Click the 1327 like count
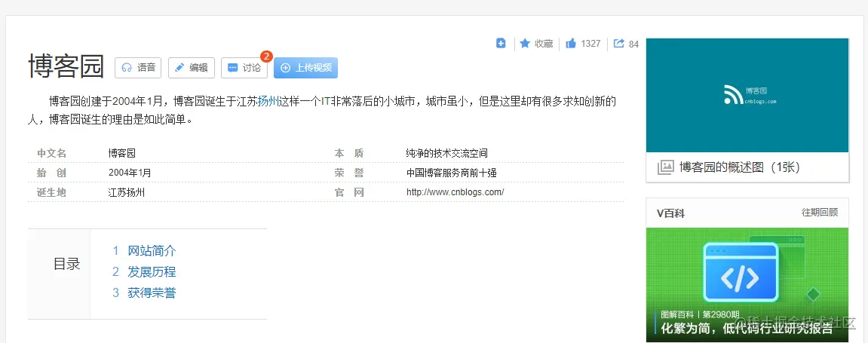The image size is (868, 343). tap(590, 43)
